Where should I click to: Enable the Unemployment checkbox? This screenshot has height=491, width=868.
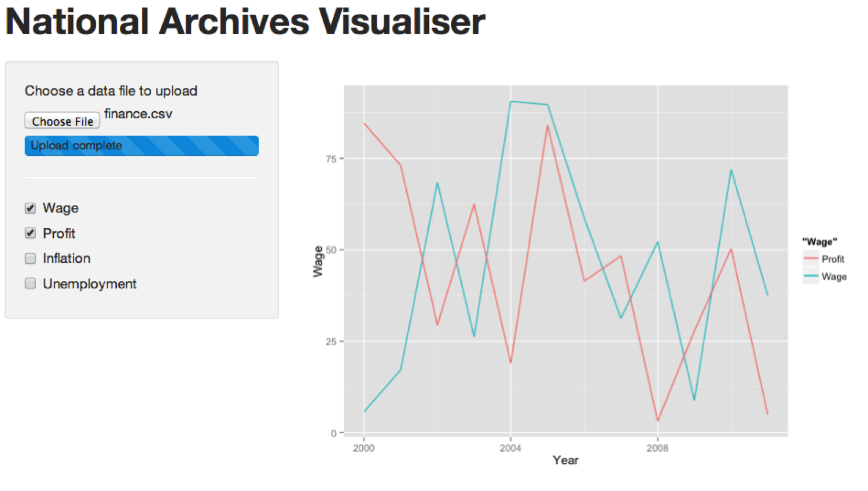[31, 283]
